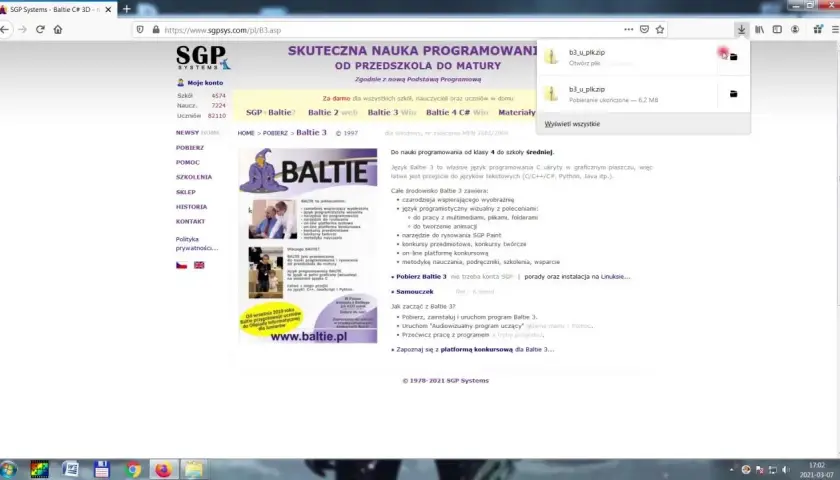840x480 pixels.
Task: Open the second b3_u_plk.zip (6,2 MB) entry
Action: pyautogui.click(x=627, y=94)
